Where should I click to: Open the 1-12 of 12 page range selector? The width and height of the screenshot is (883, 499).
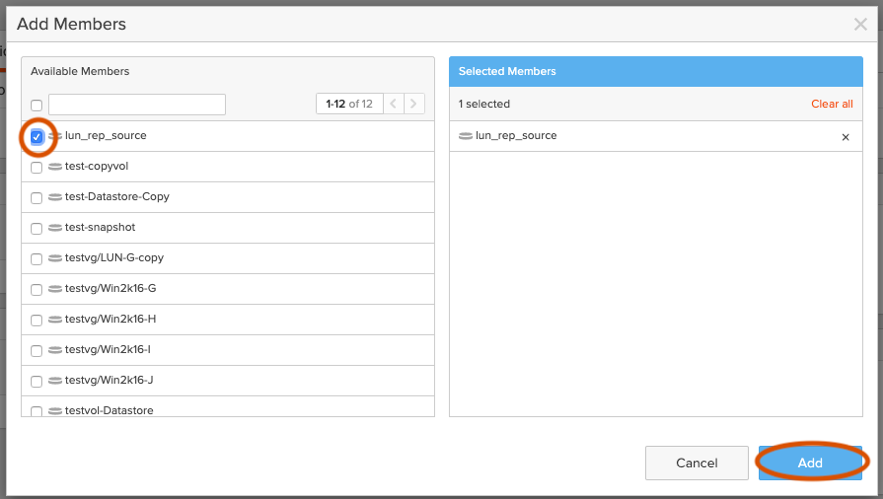(x=349, y=104)
